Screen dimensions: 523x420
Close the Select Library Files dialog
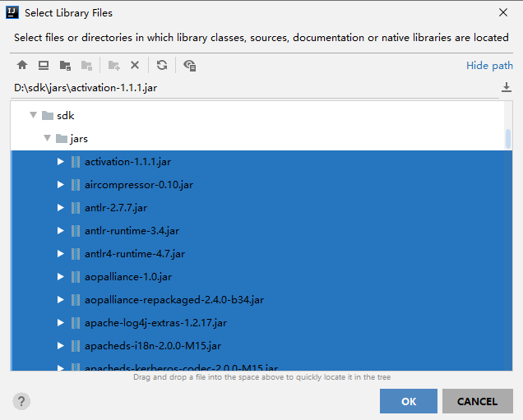[x=503, y=12]
